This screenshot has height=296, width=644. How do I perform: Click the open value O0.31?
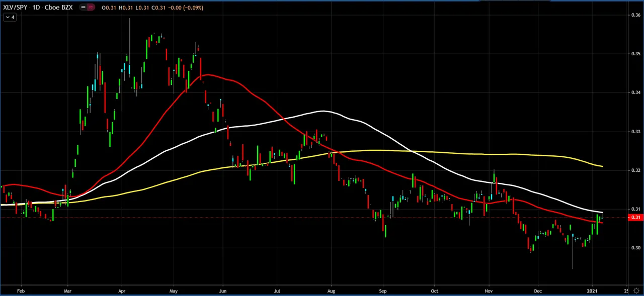pos(108,8)
